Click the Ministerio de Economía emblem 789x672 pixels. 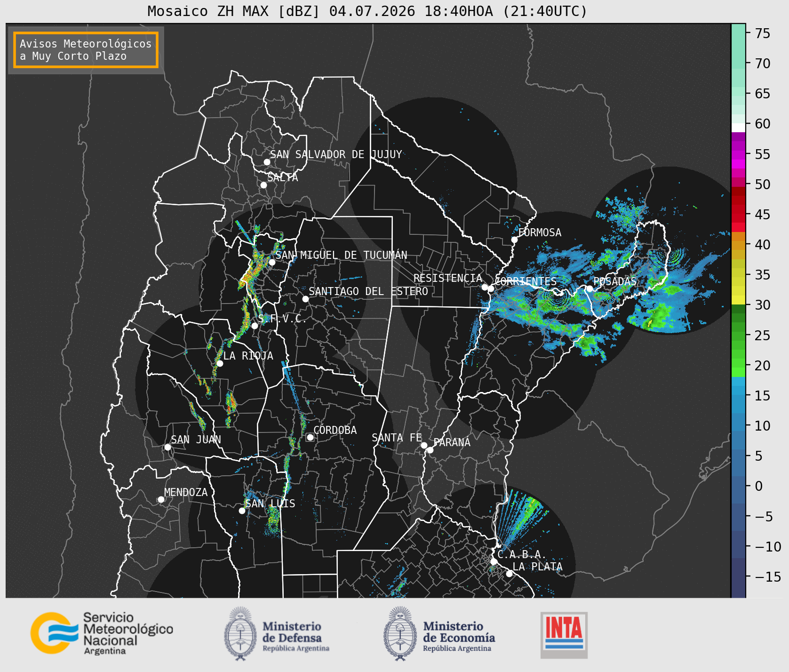[x=401, y=633]
